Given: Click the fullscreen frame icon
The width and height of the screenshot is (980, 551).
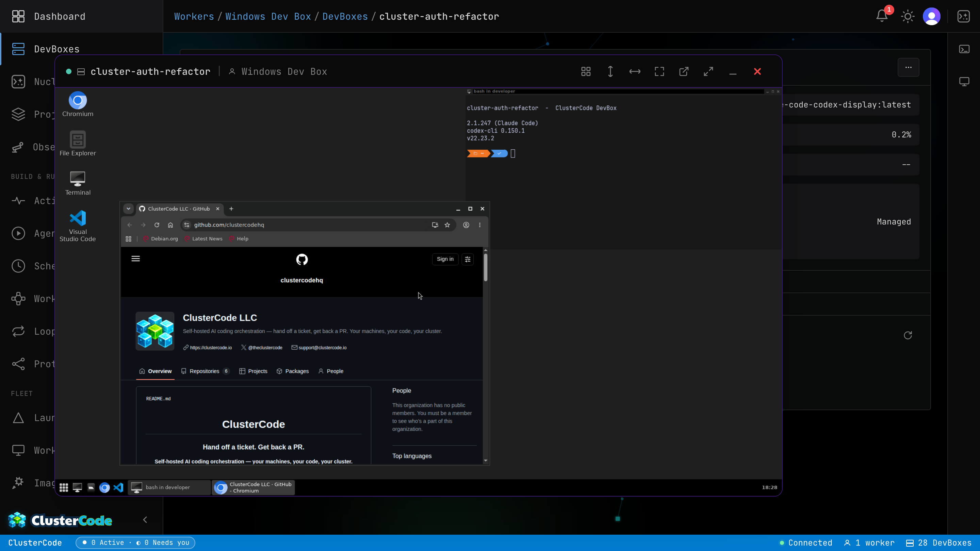Looking at the screenshot, I should [x=659, y=71].
